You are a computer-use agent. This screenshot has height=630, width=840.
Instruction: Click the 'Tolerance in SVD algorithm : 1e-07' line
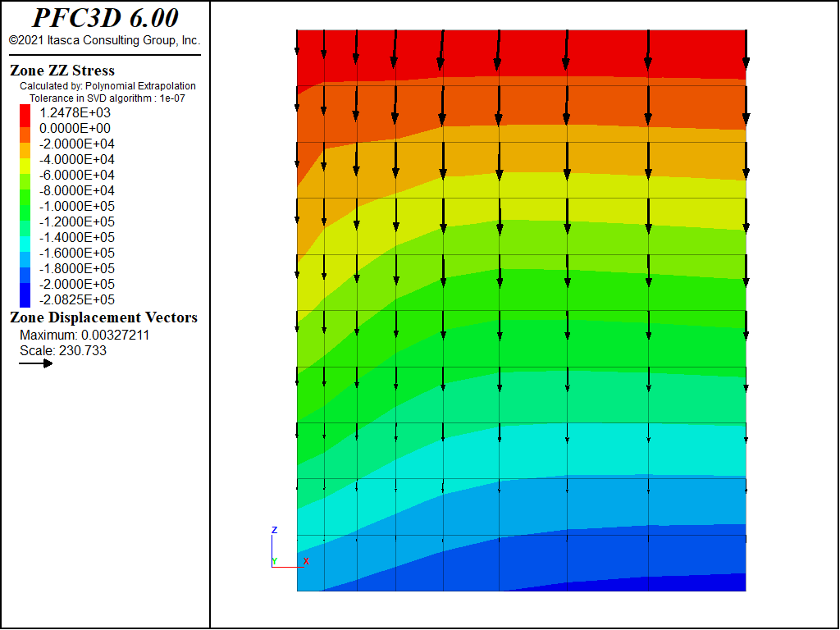point(107,98)
